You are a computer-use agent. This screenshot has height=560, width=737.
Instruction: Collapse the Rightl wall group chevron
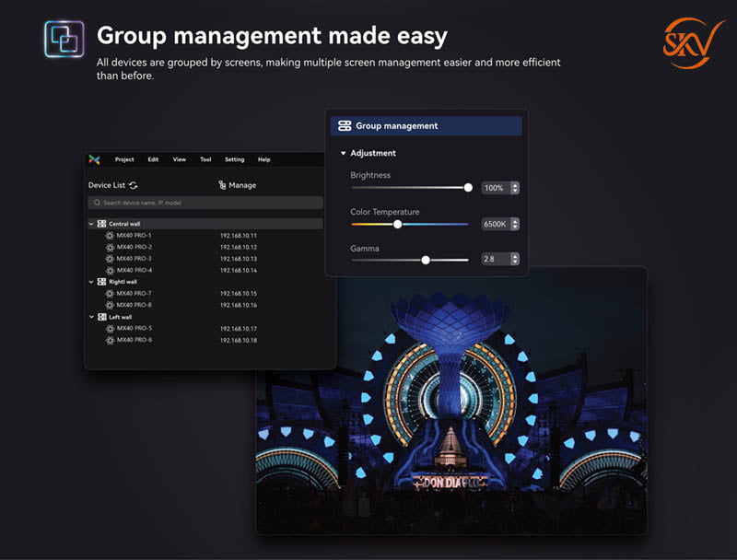coord(91,282)
